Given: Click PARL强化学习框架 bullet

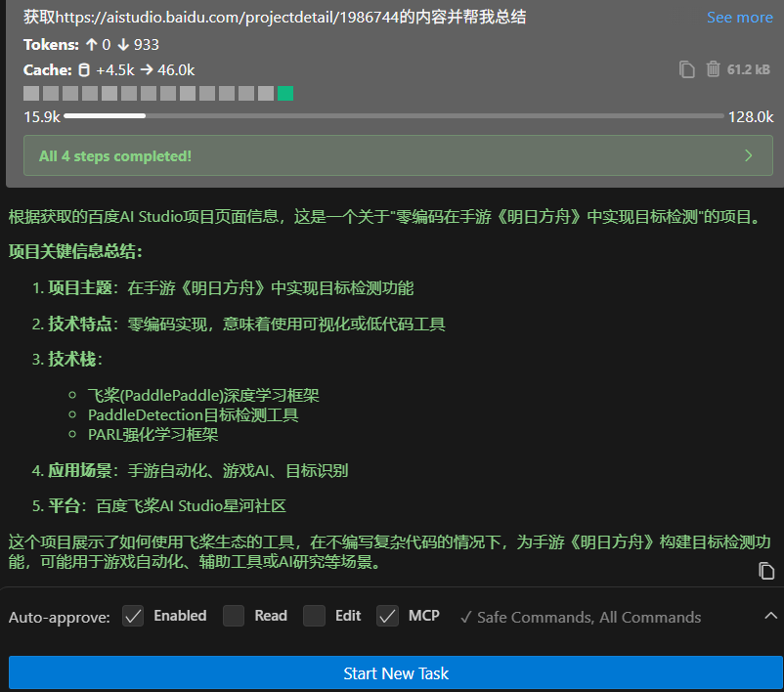Looking at the screenshot, I should [x=153, y=435].
